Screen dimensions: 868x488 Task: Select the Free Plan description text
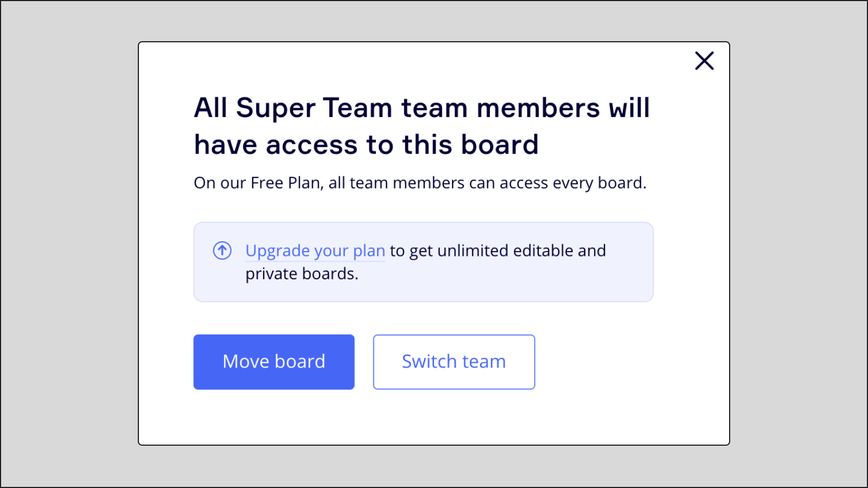click(420, 183)
